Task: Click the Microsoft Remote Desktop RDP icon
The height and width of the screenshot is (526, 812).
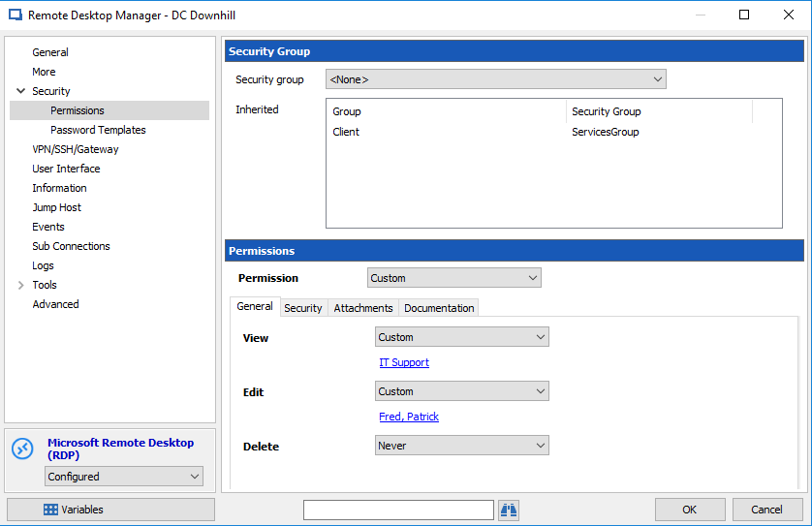Action: click(x=23, y=449)
